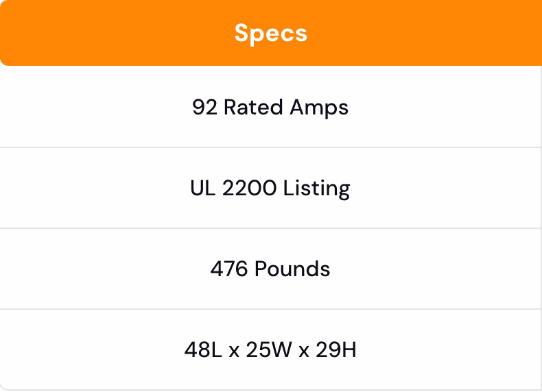Click the first x in dimensions
The image size is (542, 392).
233,352
